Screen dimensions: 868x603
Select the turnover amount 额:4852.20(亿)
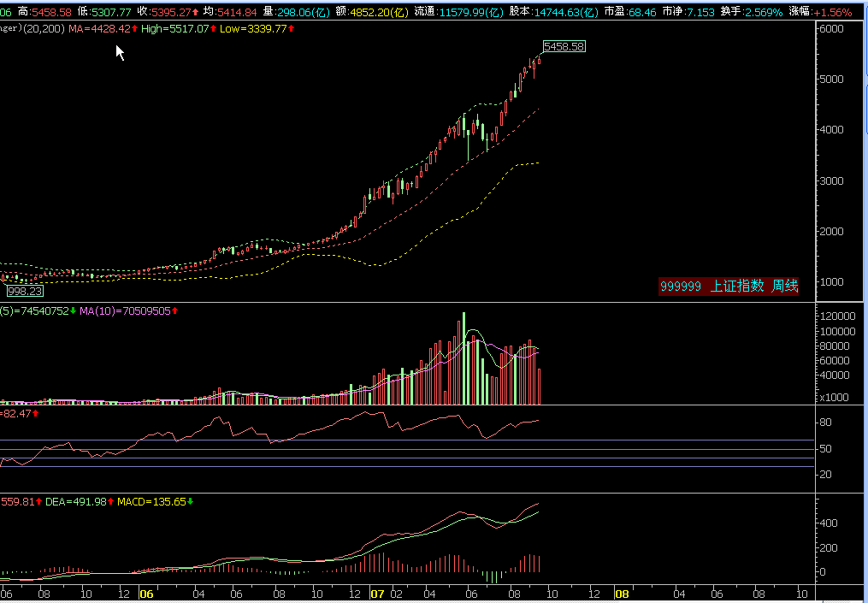tap(373, 12)
